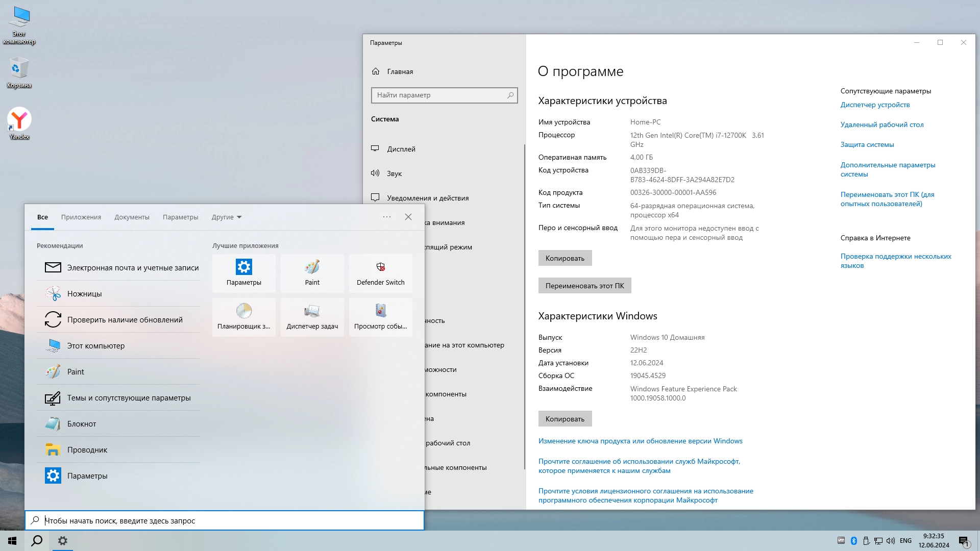Image resolution: width=980 pixels, height=551 pixels.
Task: Open «Просмотр событий» app
Action: [380, 317]
